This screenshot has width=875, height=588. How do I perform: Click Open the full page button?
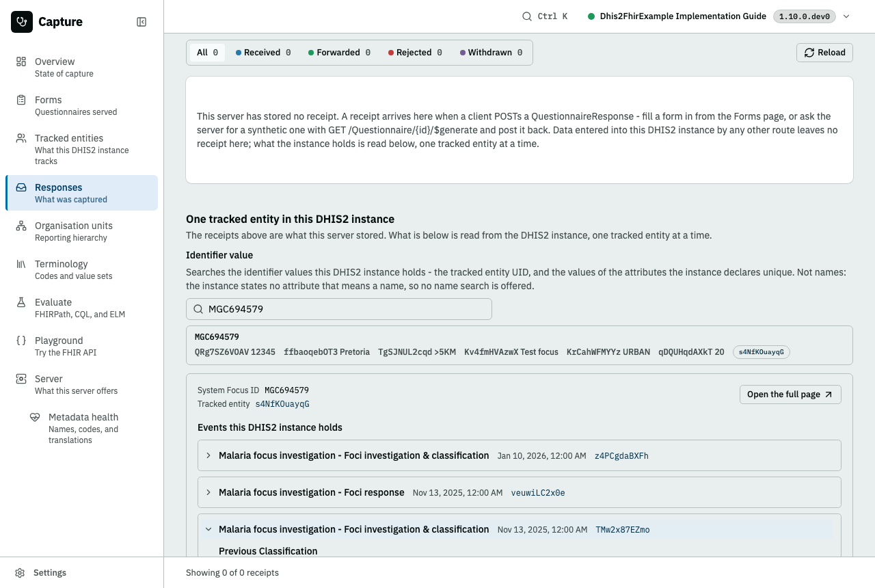790,395
